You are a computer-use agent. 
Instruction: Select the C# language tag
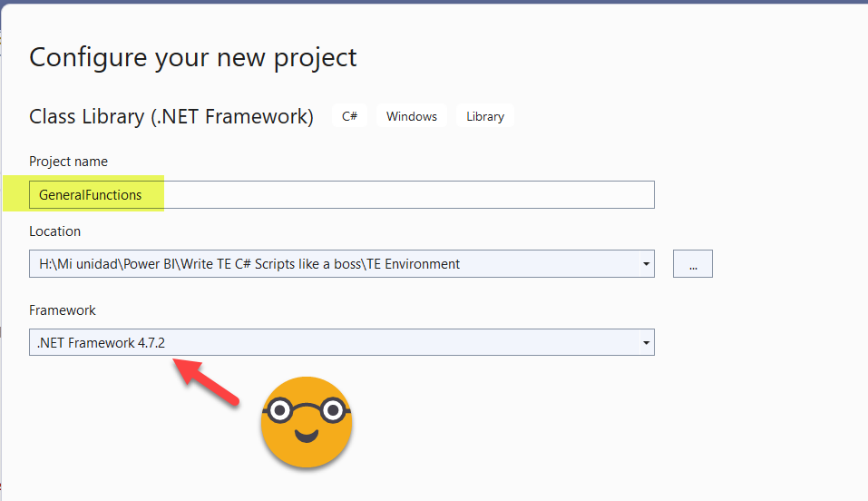[x=349, y=116]
